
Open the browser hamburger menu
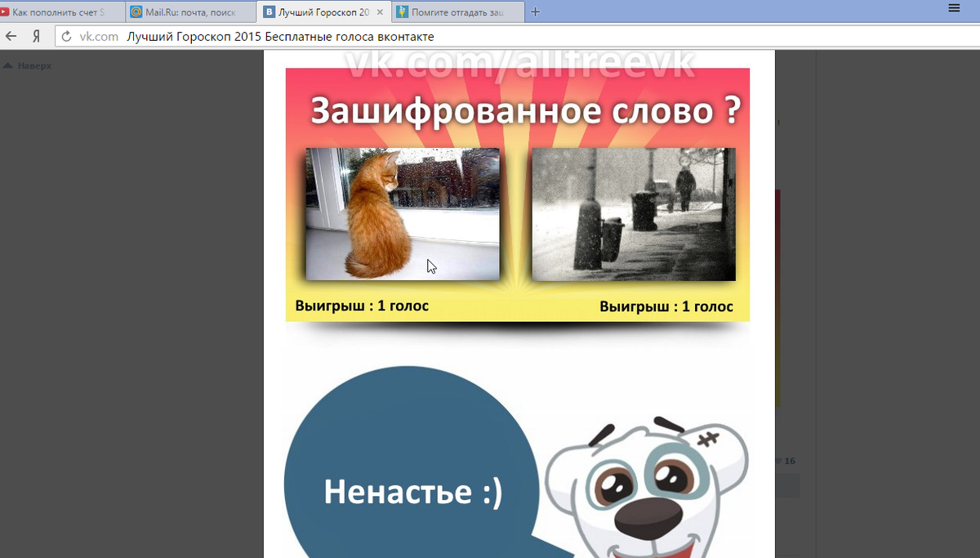point(953,7)
